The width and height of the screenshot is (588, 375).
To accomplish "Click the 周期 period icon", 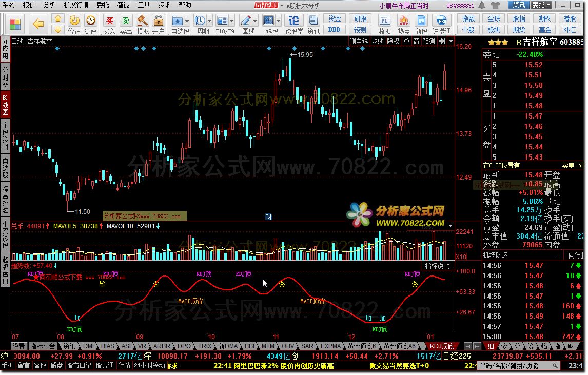I will click(200, 20).
